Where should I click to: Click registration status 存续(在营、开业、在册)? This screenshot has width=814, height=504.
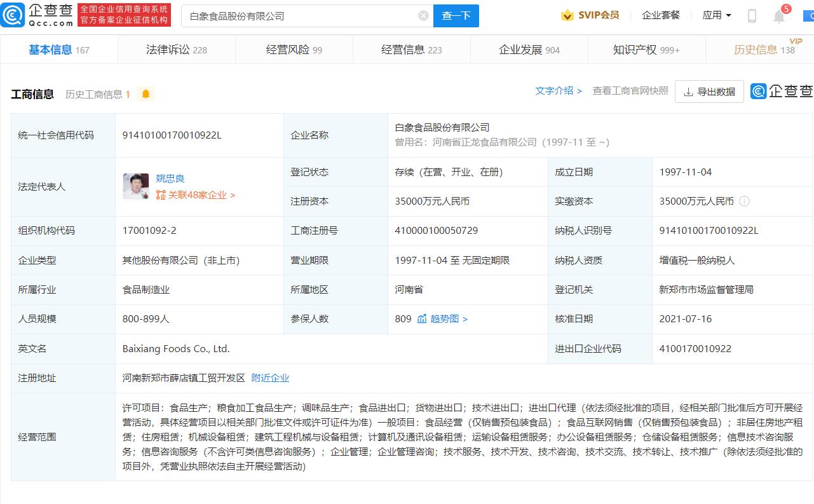point(449,172)
